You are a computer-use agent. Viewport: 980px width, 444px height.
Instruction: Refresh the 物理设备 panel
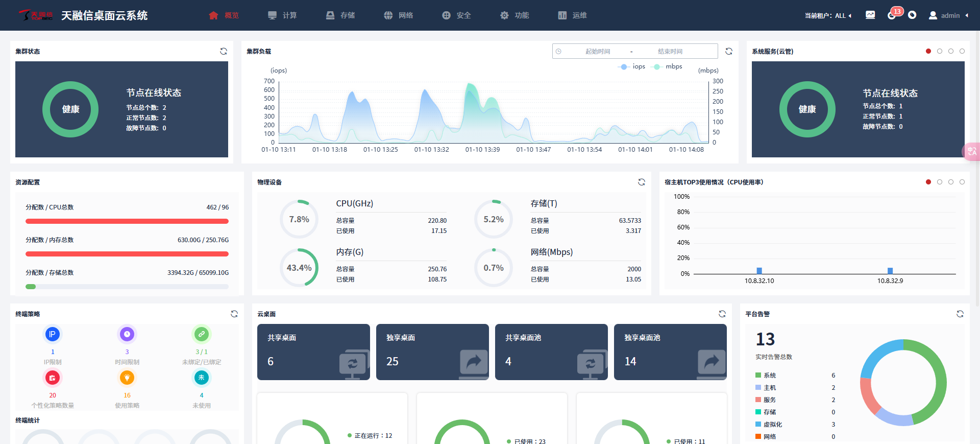click(x=642, y=182)
